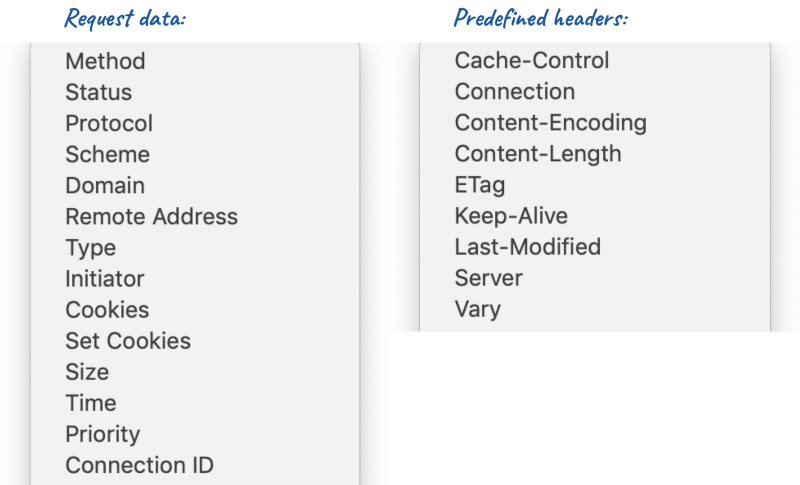Choose the Remote Address item
The image size is (800, 485).
click(195, 217)
